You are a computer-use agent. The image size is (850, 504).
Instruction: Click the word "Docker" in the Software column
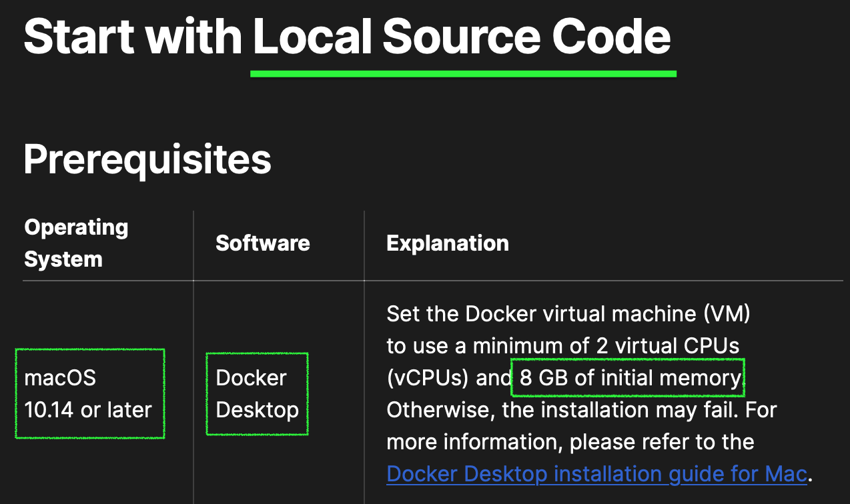pos(251,378)
